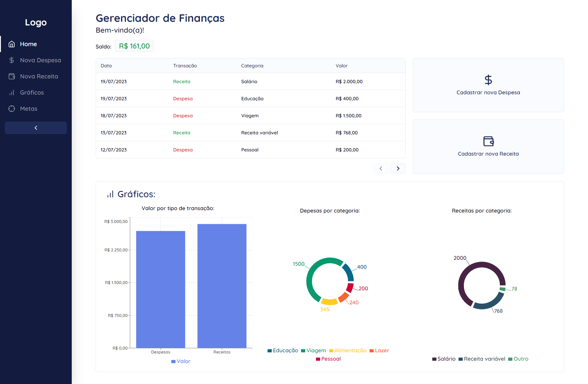This screenshot has height=384, width=588.
Task: Click the chart icon next to Gráficos heading
Action: [110, 194]
